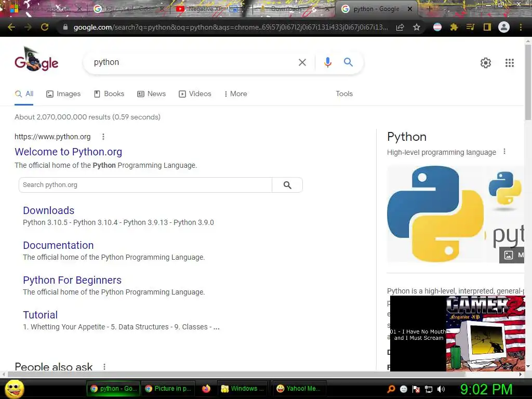This screenshot has height=399, width=532.
Task: Open the Downloads sitelink
Action: point(48,210)
